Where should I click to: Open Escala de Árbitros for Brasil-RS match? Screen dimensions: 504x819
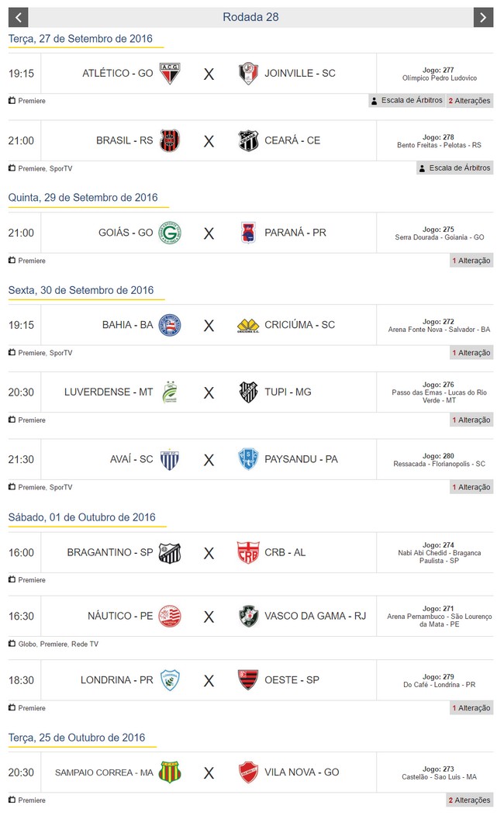tap(454, 168)
